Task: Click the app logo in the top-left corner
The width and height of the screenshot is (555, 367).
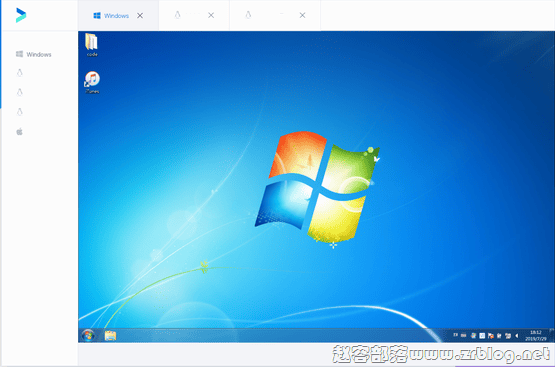Action: click(x=21, y=15)
